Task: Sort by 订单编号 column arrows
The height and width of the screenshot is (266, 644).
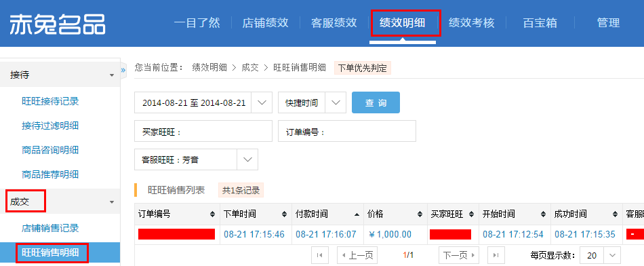Action: click(x=212, y=214)
